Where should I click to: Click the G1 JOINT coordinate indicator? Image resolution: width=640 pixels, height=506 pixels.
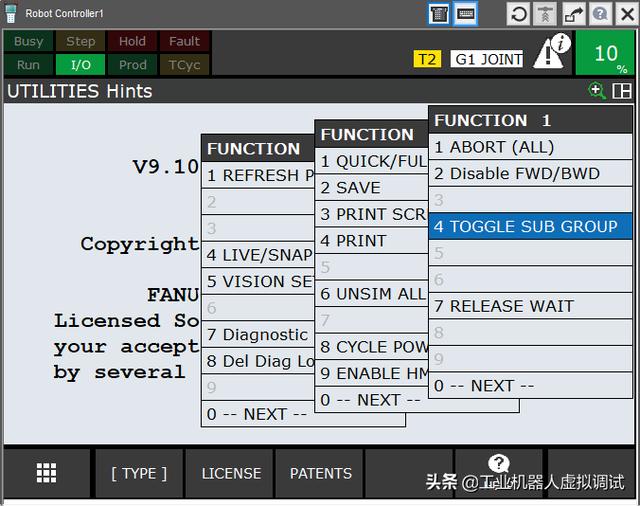[x=487, y=59]
